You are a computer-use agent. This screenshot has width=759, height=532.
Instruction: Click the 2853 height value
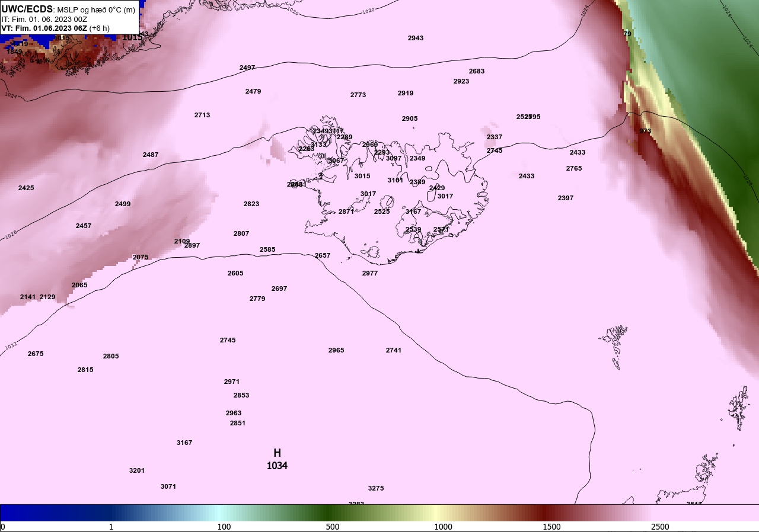[241, 395]
